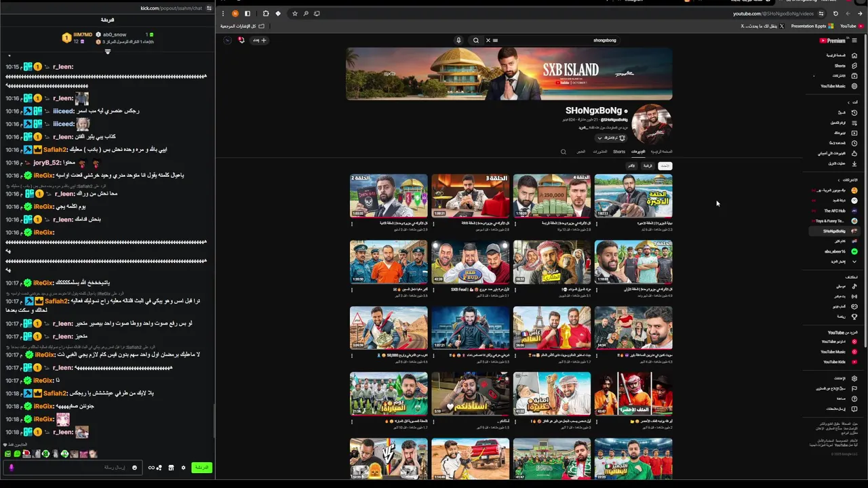Click username jory8_52 in Kick chat
The image size is (868, 488).
coord(47,163)
